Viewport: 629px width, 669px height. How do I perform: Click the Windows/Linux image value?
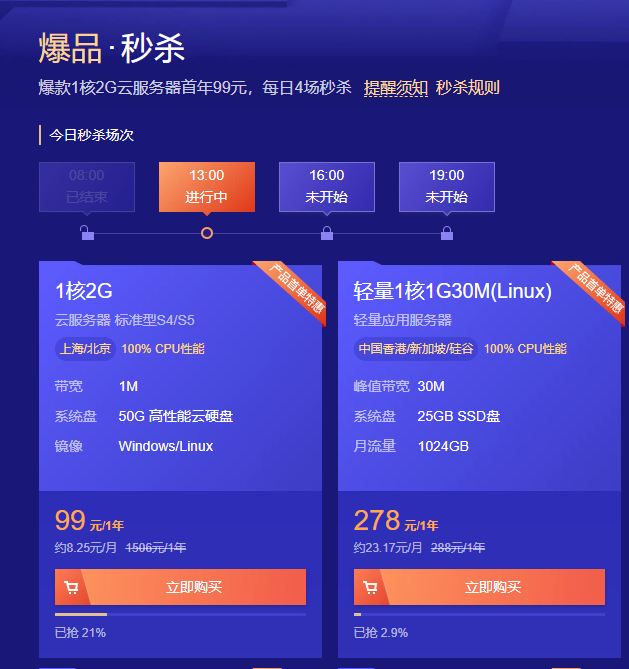tap(166, 446)
